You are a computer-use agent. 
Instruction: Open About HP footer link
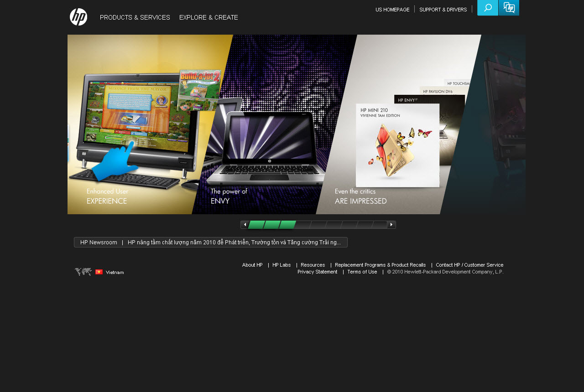click(252, 265)
